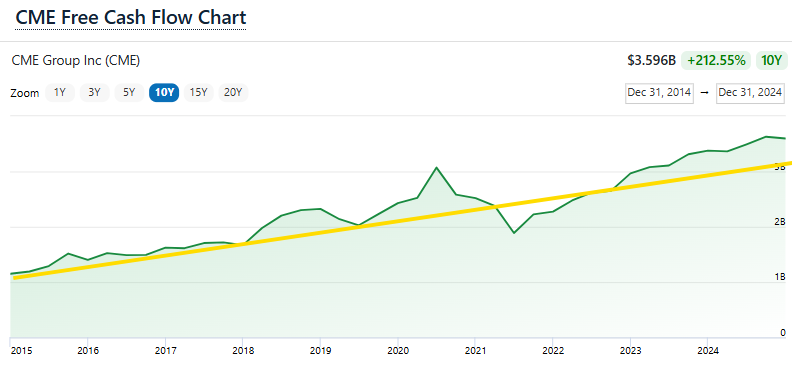Set zoom to 20Y

(x=233, y=93)
